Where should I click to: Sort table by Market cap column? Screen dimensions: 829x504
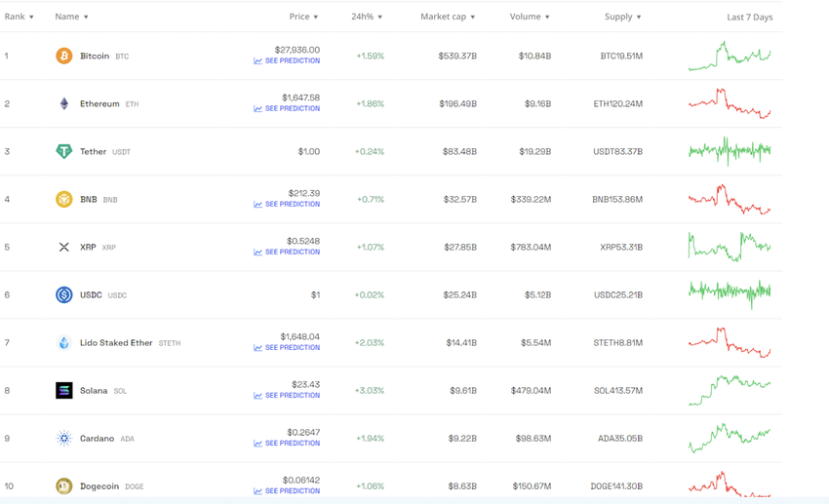448,17
